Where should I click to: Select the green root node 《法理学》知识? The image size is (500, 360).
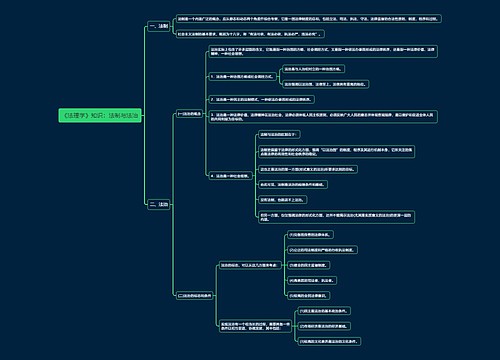(x=100, y=115)
